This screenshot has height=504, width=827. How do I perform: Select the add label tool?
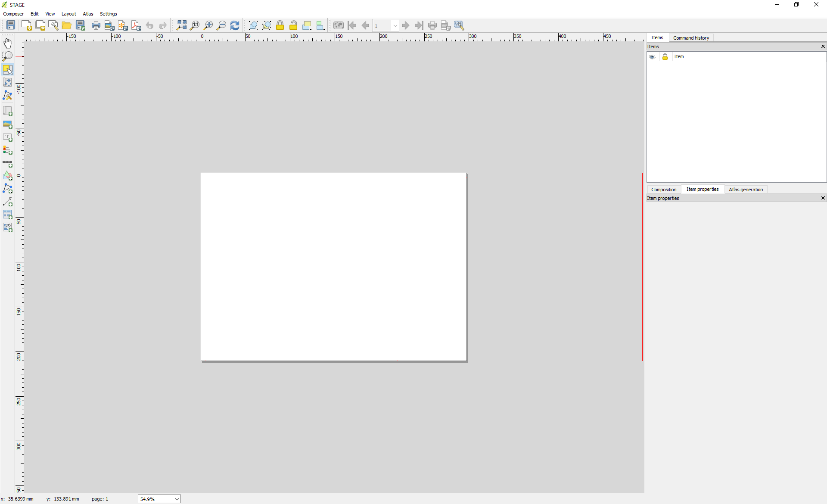click(8, 137)
